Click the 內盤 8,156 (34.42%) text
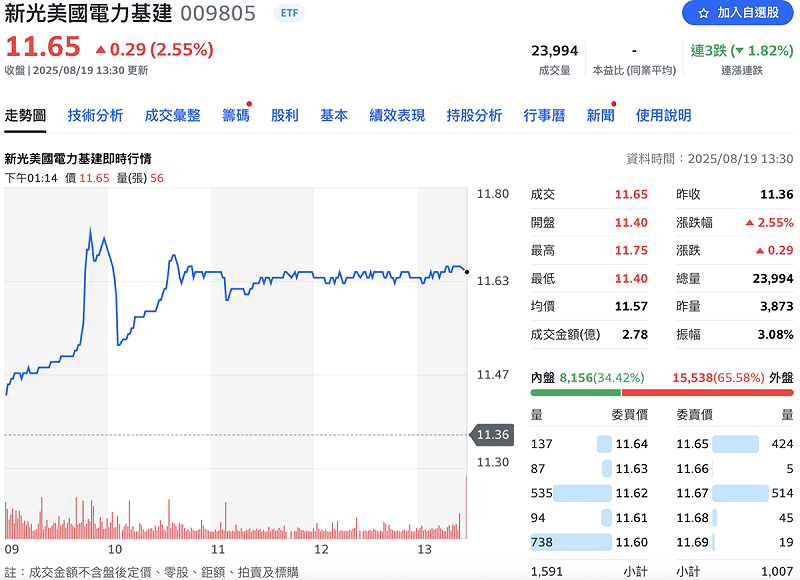This screenshot has width=800, height=580. click(x=588, y=378)
